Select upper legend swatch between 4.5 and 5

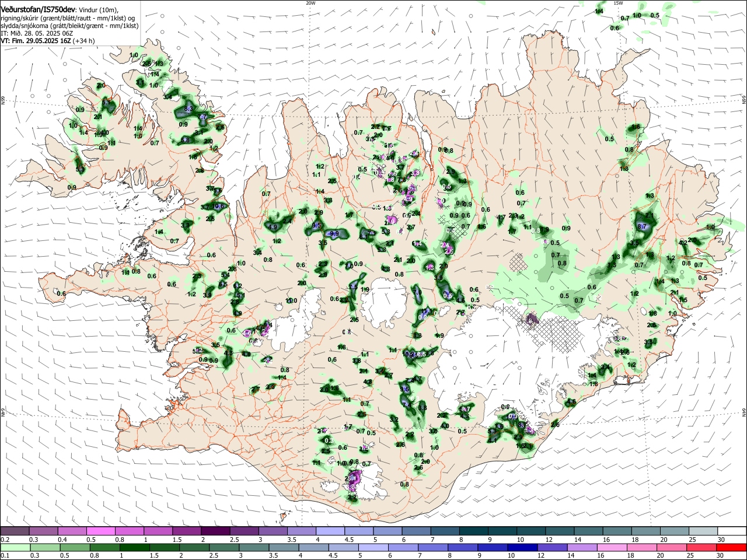[359, 531]
